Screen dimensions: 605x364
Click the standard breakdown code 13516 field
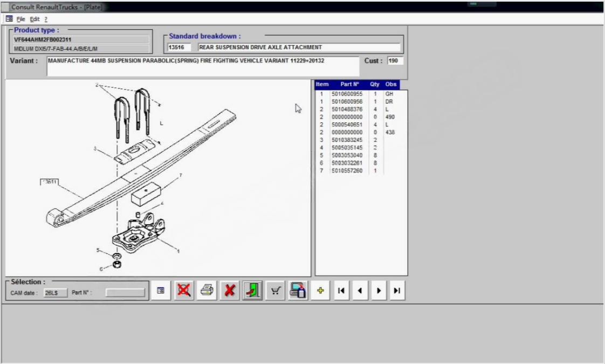179,47
